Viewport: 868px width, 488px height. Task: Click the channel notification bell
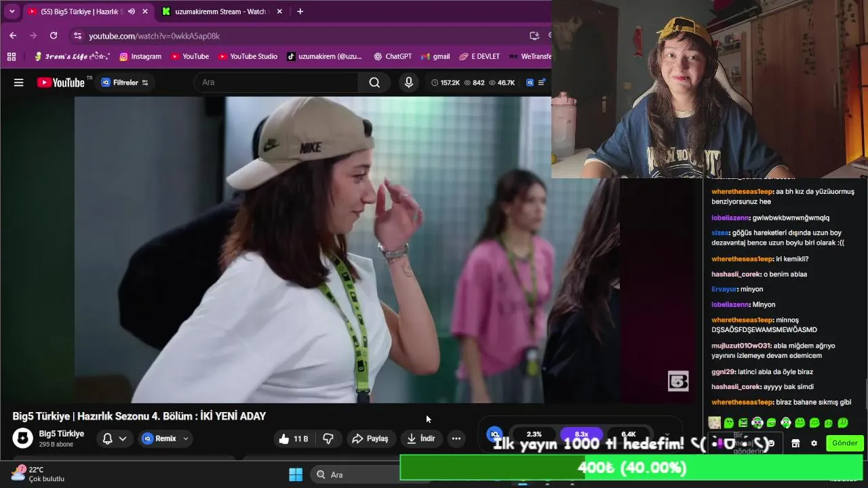(x=107, y=439)
